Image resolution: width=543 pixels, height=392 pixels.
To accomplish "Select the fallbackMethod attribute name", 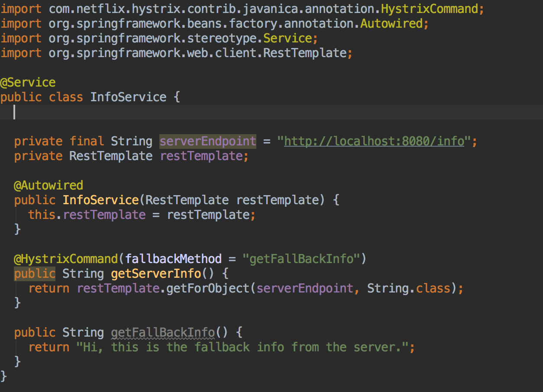I will pos(173,259).
